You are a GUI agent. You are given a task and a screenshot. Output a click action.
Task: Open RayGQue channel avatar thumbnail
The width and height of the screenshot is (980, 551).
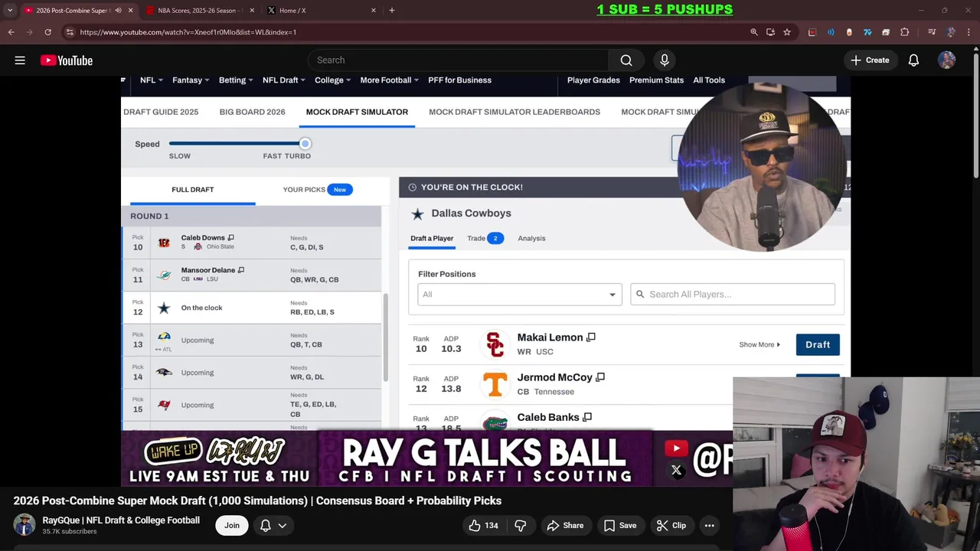[24, 526]
